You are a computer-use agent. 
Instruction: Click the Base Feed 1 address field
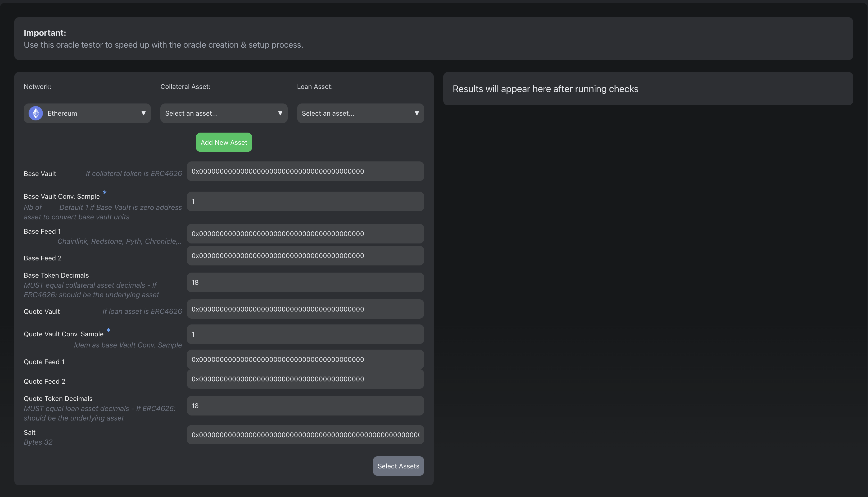pos(305,234)
